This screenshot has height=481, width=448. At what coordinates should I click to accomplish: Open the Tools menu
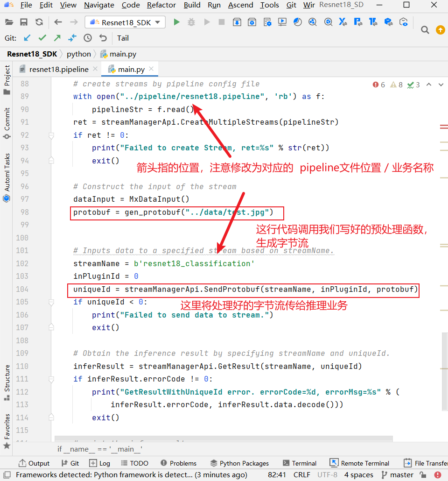pyautogui.click(x=270, y=5)
